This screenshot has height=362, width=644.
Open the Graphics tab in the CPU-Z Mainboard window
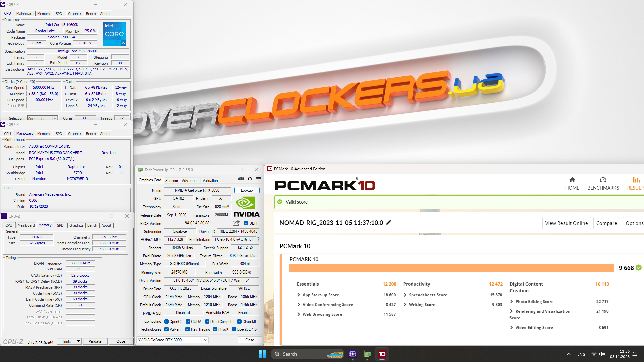click(75, 134)
